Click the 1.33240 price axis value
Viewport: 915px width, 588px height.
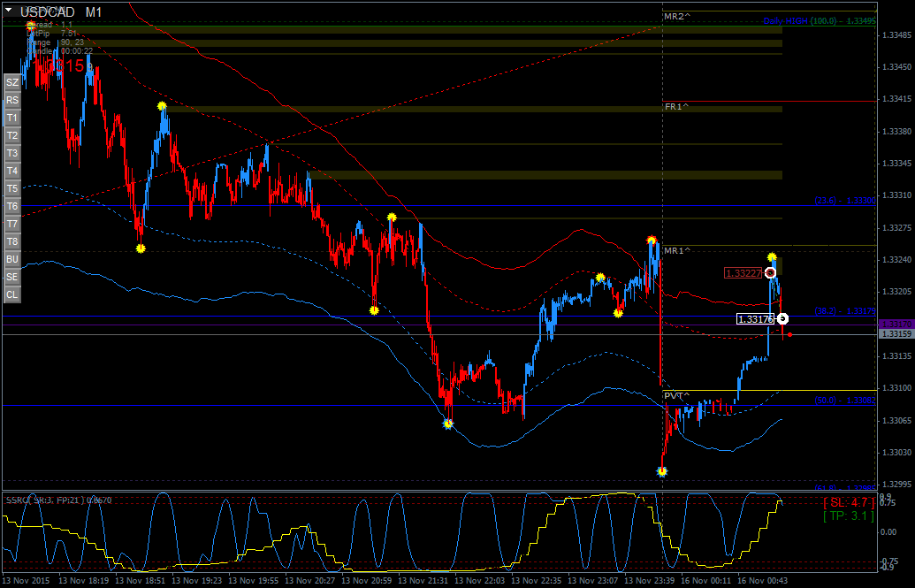pyautogui.click(x=897, y=260)
